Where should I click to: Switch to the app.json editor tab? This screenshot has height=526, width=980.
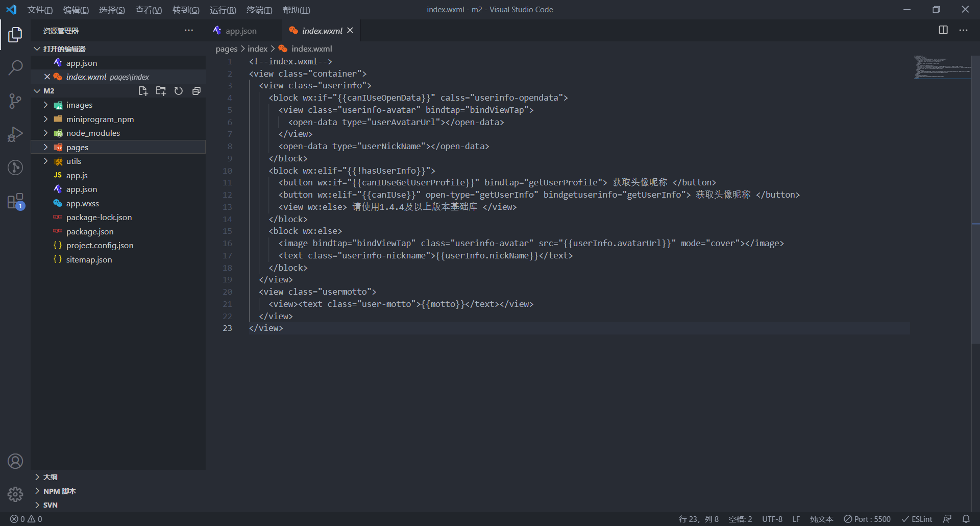[244, 31]
